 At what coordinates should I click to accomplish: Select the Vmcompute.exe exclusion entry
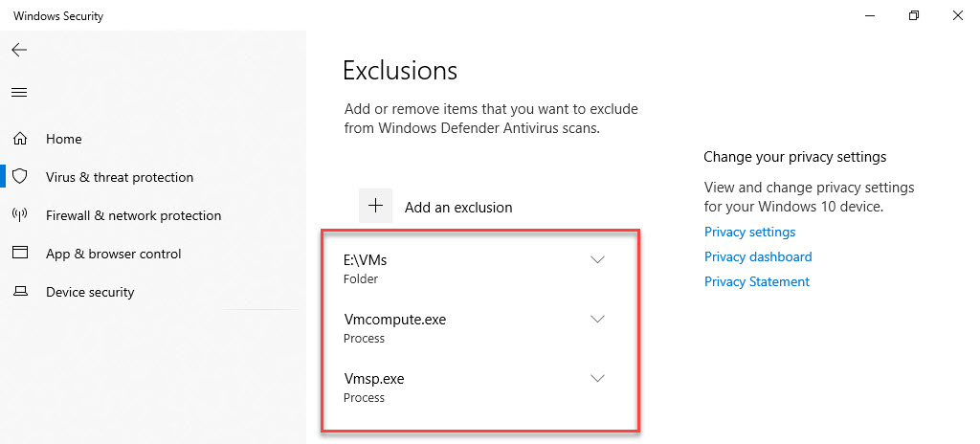point(395,320)
